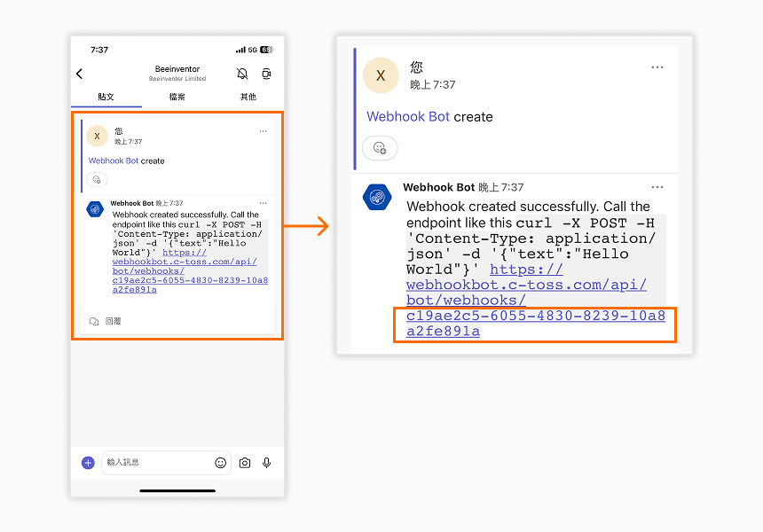Screen dimensions: 763x532
Task: Toggle the muted notifications bell icon
Action: click(x=242, y=74)
